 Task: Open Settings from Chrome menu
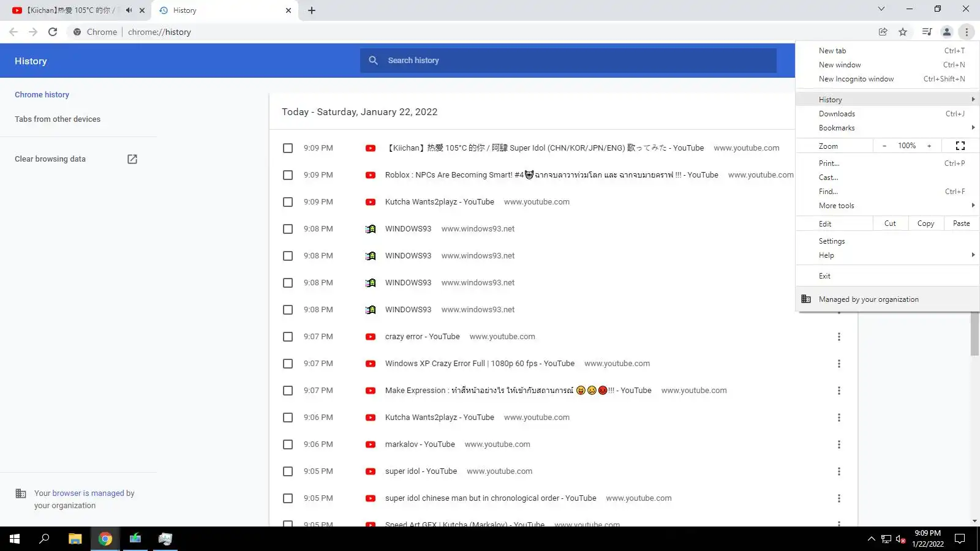[x=888, y=241]
